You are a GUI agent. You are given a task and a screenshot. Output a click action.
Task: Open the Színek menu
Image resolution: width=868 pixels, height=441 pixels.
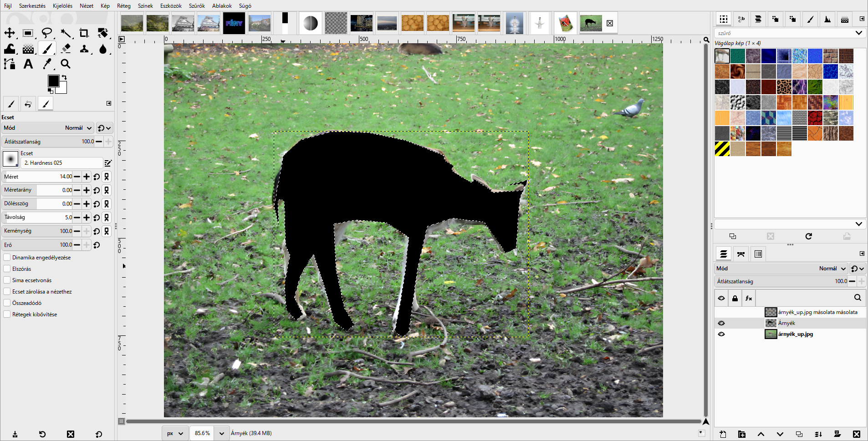[x=145, y=6]
